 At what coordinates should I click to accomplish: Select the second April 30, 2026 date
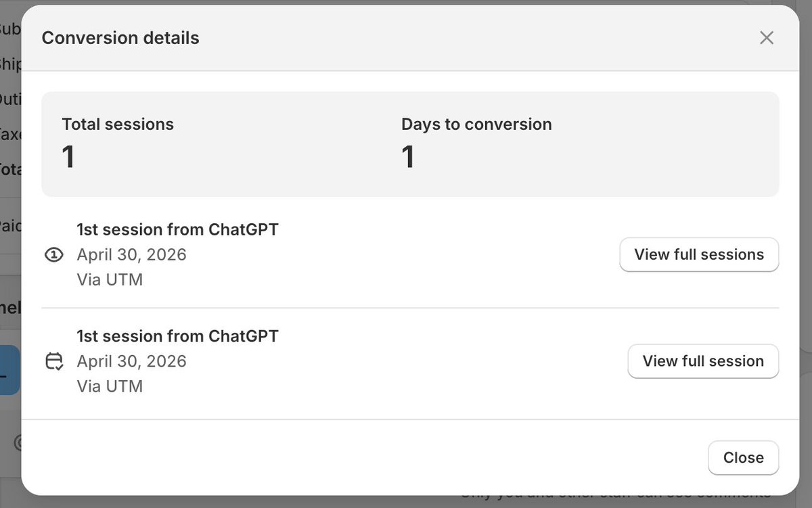pos(131,361)
